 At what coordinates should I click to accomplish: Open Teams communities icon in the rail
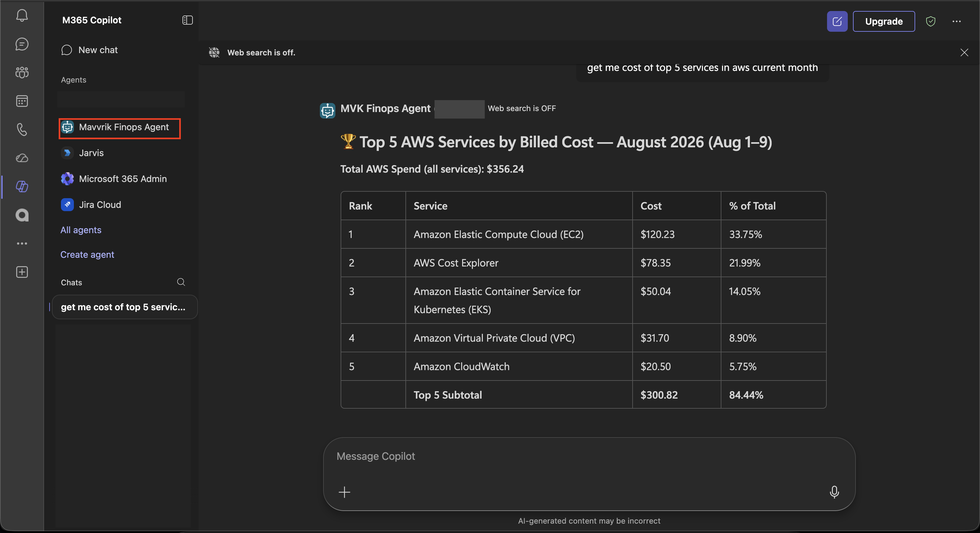click(22, 72)
